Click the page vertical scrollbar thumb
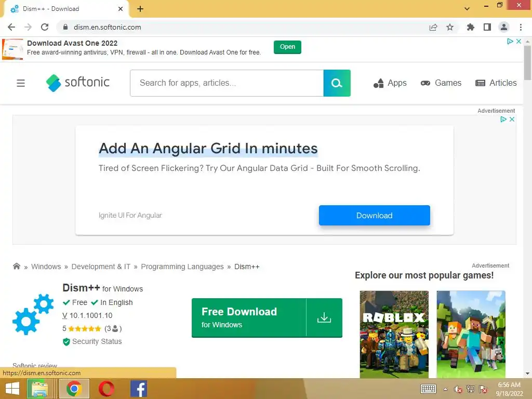This screenshot has height=399, width=532. (528, 63)
